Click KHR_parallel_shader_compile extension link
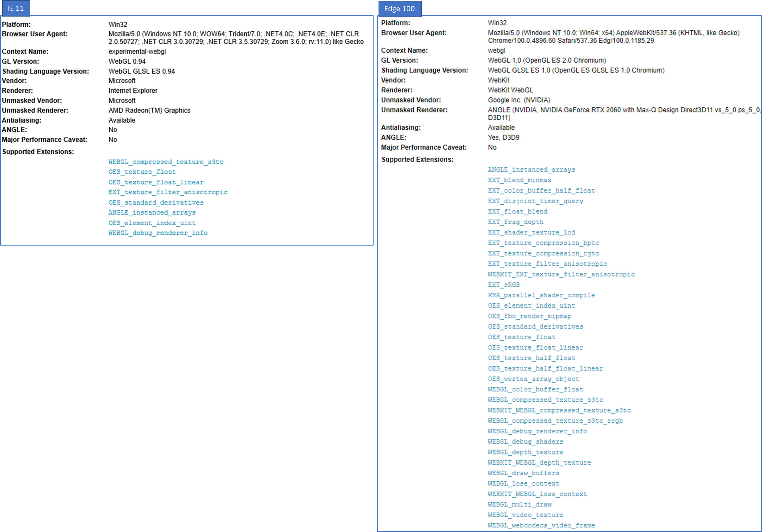The height and width of the screenshot is (532, 762). (x=541, y=295)
